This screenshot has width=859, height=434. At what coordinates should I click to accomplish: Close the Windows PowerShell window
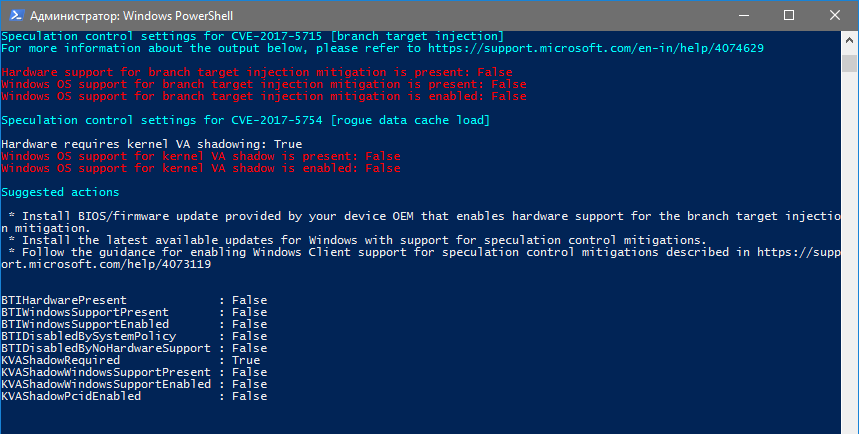(x=835, y=14)
